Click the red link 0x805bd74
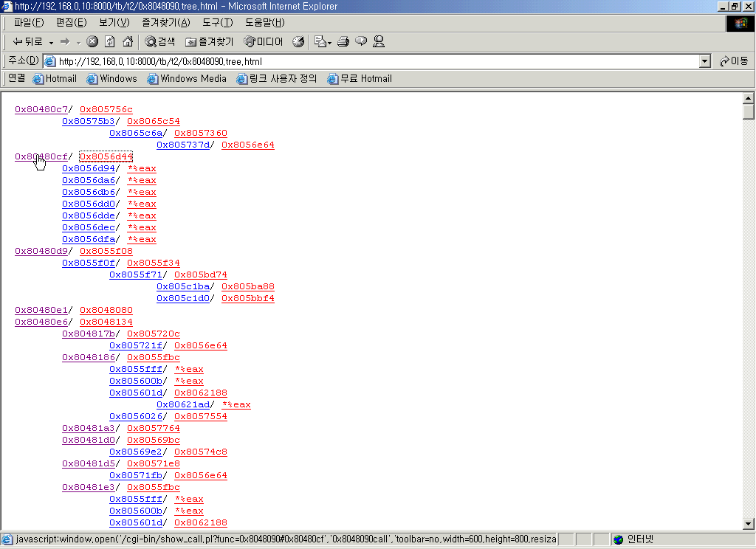 pos(201,274)
